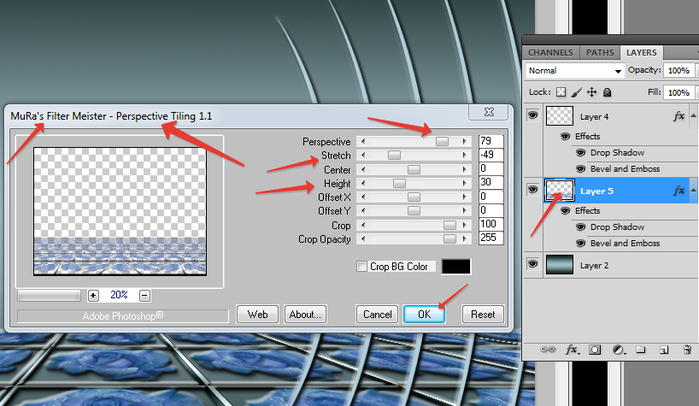Create a new group folder icon
The height and width of the screenshot is (406, 699).
(641, 349)
